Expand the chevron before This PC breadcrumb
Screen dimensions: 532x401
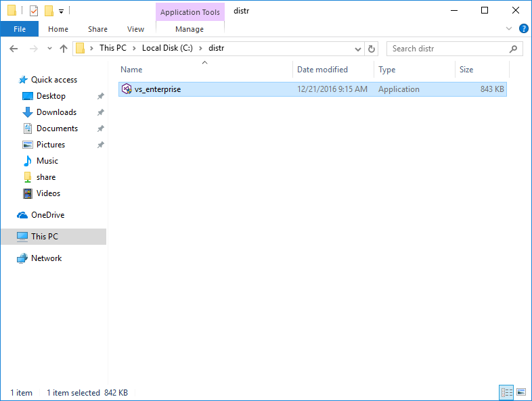pyautogui.click(x=91, y=49)
